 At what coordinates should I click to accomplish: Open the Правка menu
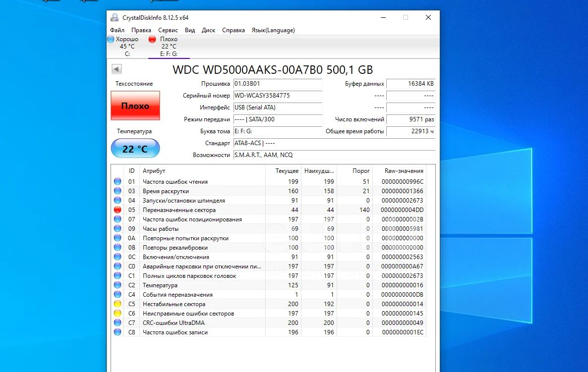(x=141, y=30)
